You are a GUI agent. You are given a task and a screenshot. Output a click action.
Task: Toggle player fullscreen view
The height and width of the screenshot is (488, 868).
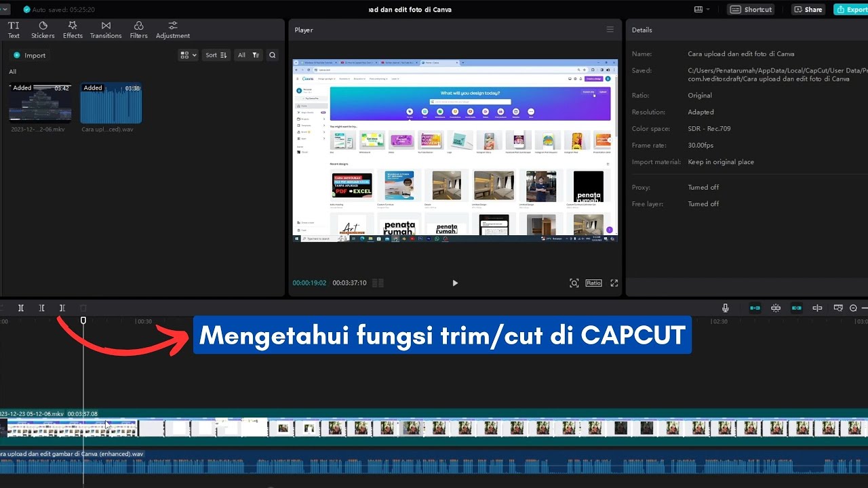tap(614, 283)
